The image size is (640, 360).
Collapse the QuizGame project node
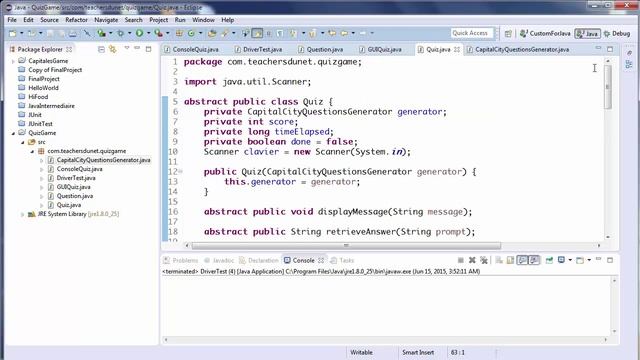pyautogui.click(x=13, y=133)
